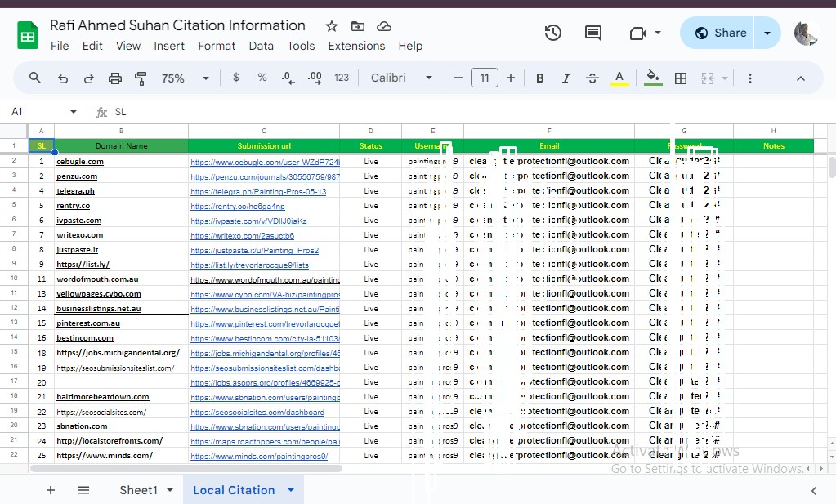Expand the Name box dropdown arrow
The width and height of the screenshot is (836, 504).
pyautogui.click(x=74, y=112)
